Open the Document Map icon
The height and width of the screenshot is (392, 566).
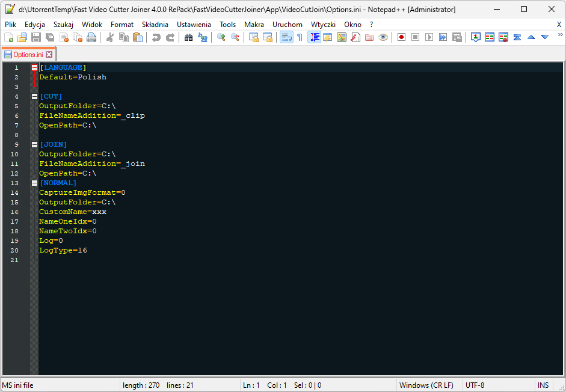coord(342,37)
